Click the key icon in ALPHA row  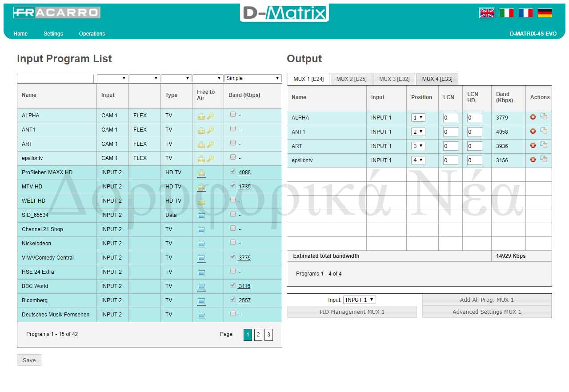(210, 116)
